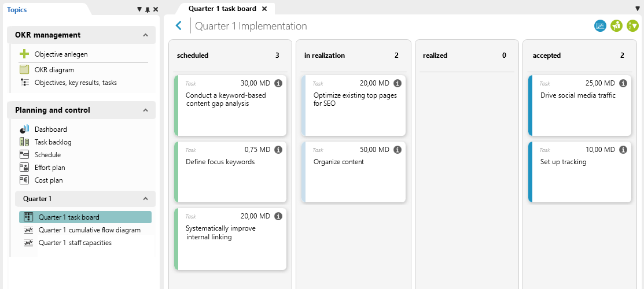Open the Task backlog entry
644x289 pixels.
[53, 142]
